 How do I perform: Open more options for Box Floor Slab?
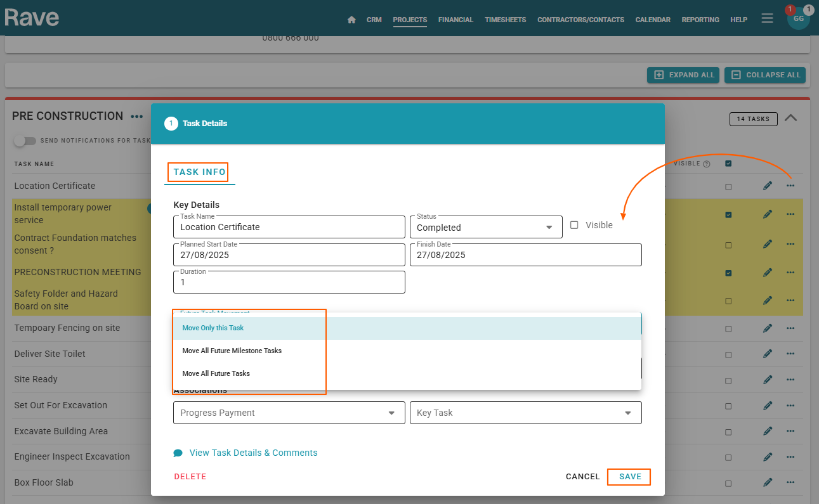tap(790, 482)
